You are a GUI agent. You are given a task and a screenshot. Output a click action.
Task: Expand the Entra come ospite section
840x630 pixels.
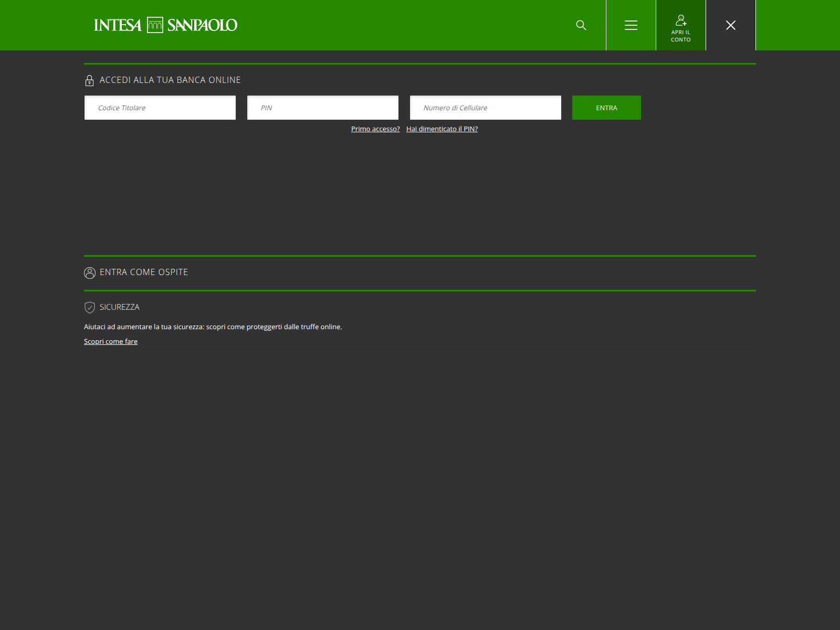tap(144, 272)
